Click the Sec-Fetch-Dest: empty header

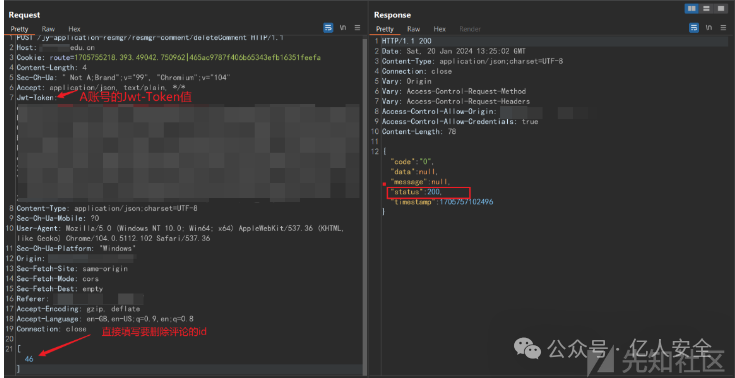click(x=60, y=289)
